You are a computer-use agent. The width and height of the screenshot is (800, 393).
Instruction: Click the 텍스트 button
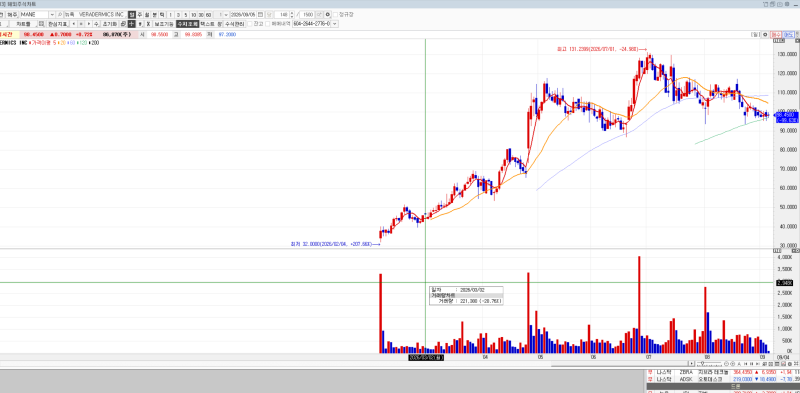(x=207, y=24)
